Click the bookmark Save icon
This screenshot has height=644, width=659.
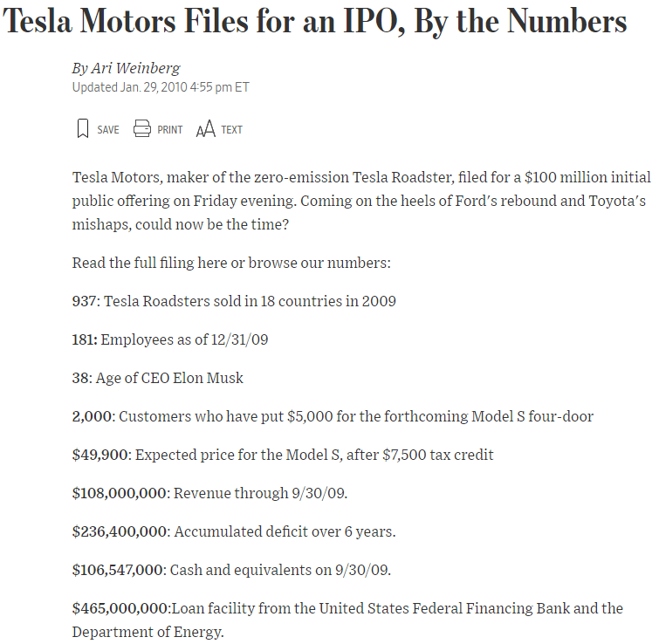[83, 129]
